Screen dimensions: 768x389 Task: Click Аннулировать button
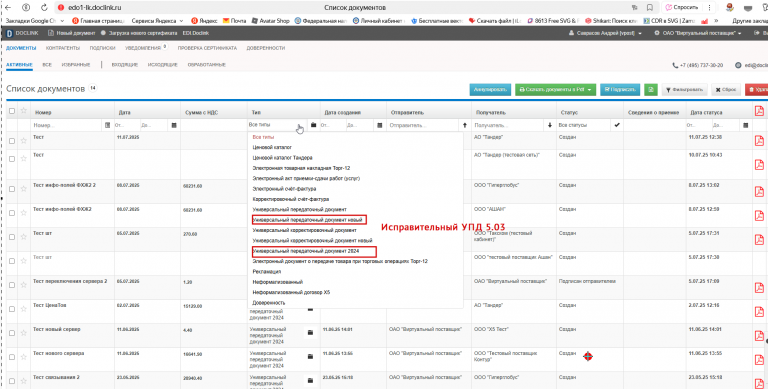coord(491,90)
